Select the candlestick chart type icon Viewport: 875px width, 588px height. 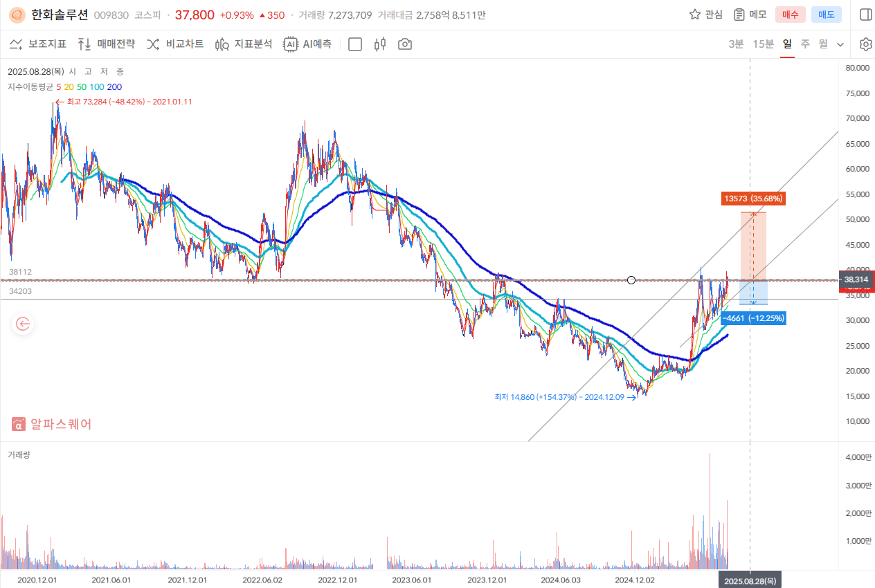point(379,44)
